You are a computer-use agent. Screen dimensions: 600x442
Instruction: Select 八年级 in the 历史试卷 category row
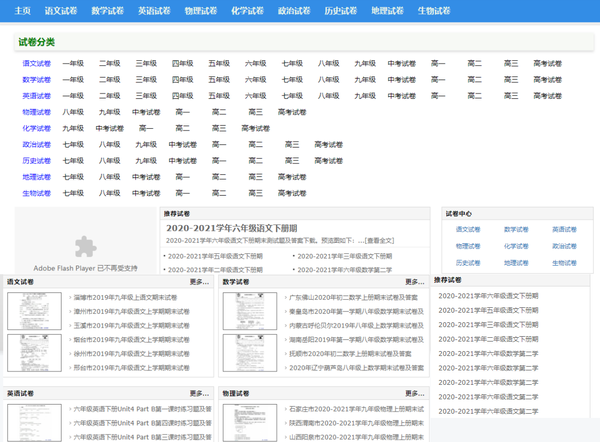click(x=109, y=161)
